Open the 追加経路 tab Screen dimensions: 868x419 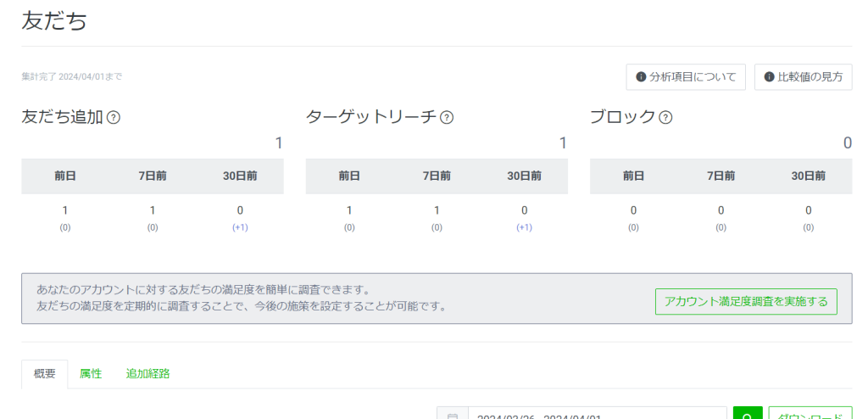point(147,373)
